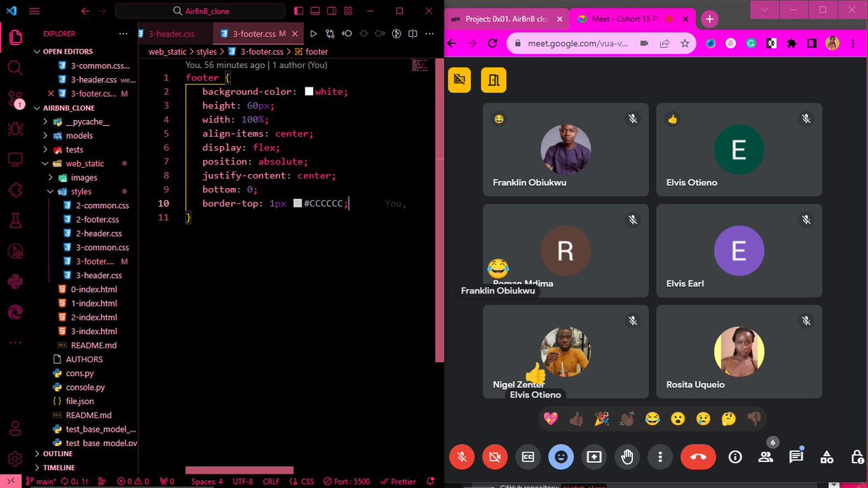Click the Present now button in Meet
This screenshot has width=868, height=488.
tap(594, 457)
